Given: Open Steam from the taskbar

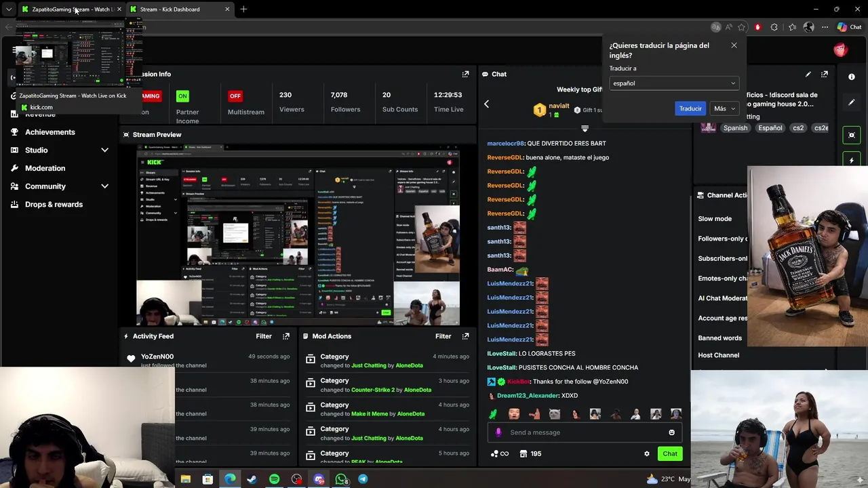Looking at the screenshot, I should 252,479.
